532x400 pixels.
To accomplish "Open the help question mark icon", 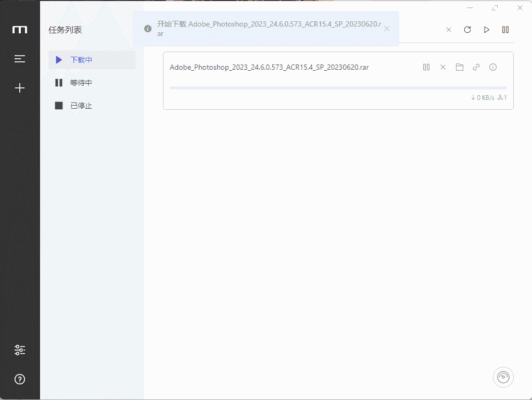I will point(20,379).
